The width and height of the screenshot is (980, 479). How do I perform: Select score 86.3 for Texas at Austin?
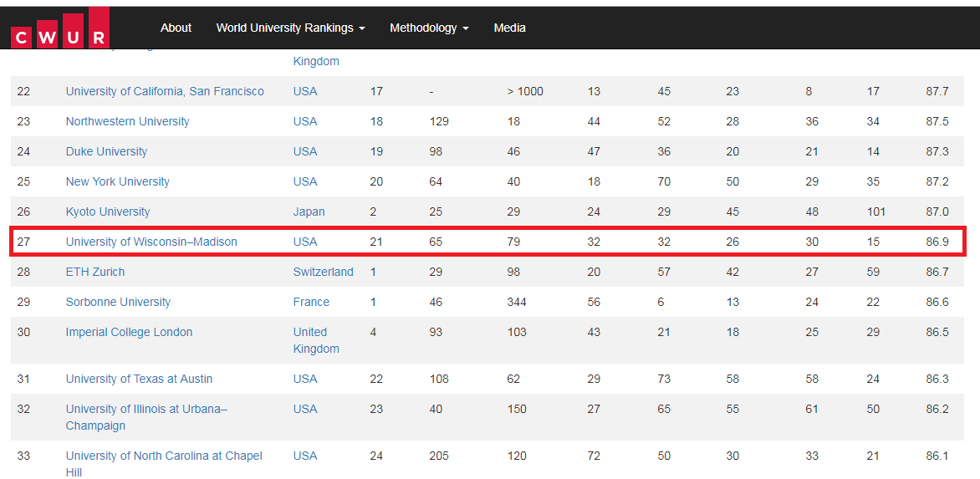(937, 379)
